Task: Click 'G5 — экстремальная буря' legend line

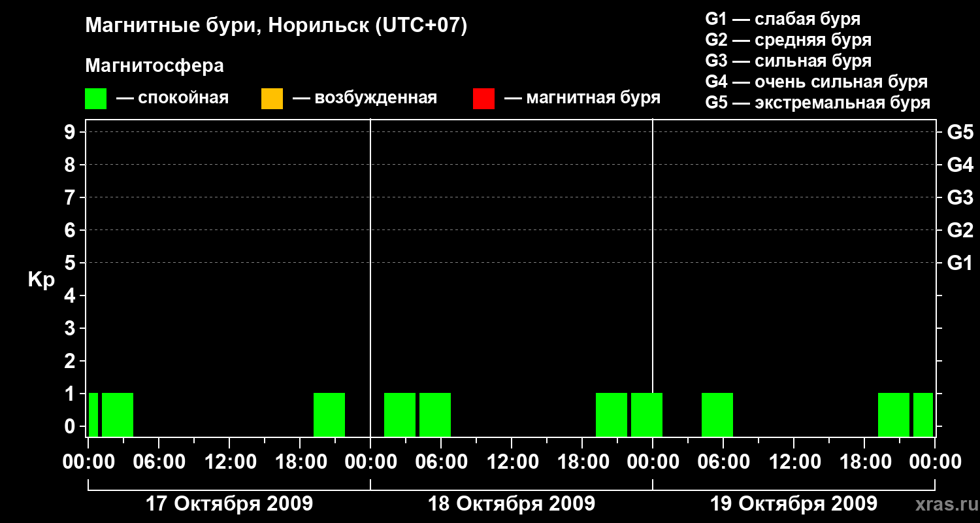Action: (x=817, y=103)
